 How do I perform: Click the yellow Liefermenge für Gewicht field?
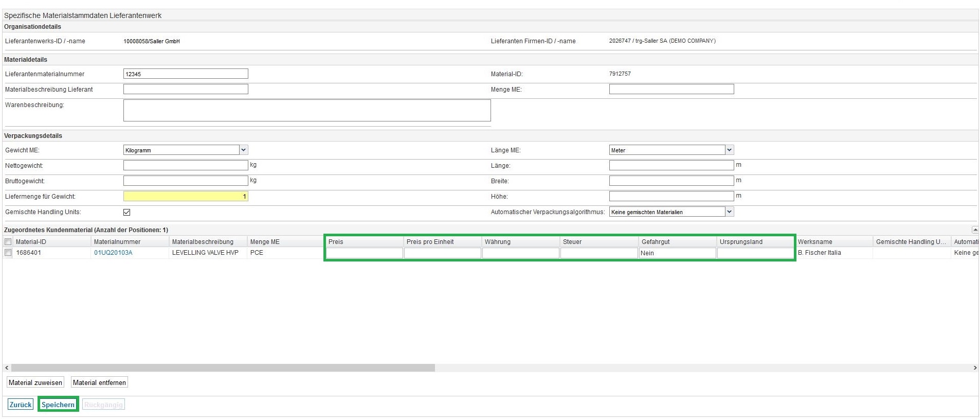tap(186, 197)
